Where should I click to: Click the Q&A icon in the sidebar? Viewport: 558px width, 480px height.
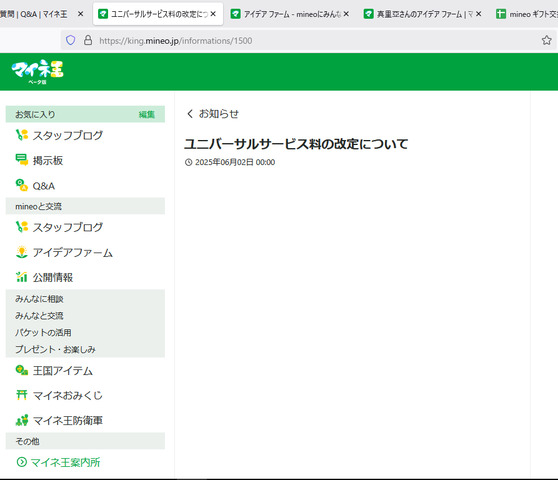pyautogui.click(x=22, y=185)
